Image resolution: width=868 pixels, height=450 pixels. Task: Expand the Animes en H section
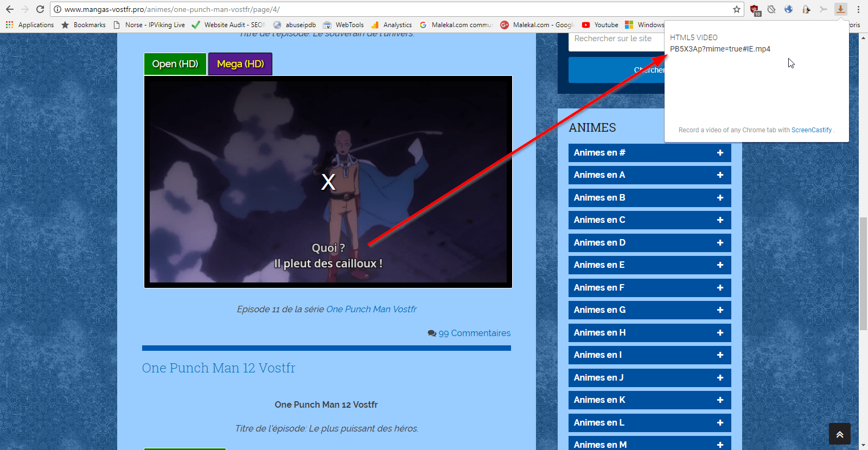[650, 333]
